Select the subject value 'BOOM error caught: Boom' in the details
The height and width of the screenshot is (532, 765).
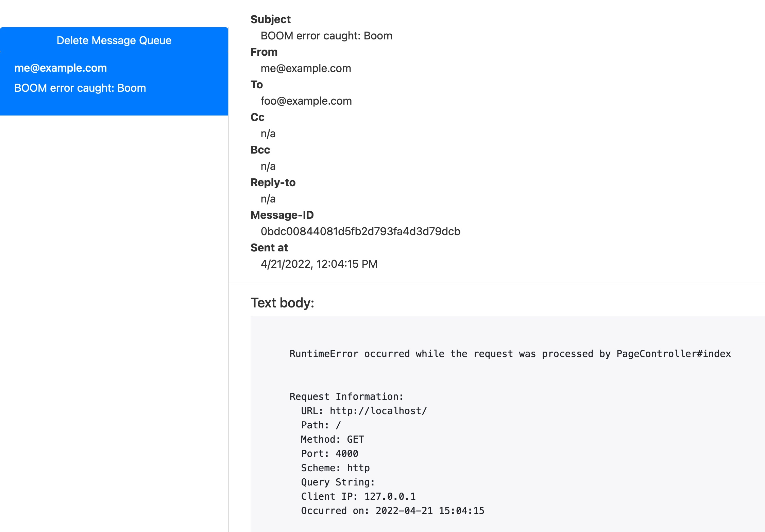coord(326,36)
